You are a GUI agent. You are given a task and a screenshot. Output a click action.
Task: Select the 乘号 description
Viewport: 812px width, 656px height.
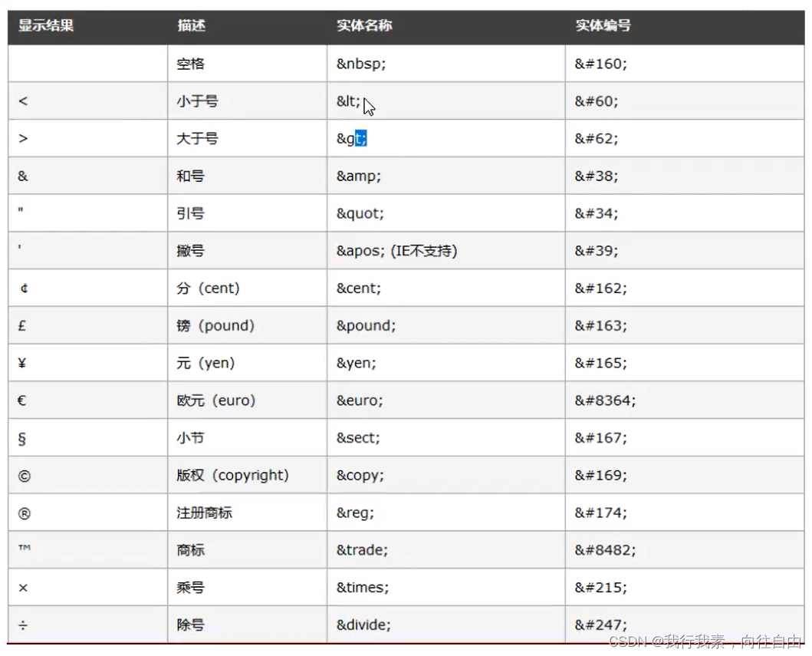click(191, 588)
